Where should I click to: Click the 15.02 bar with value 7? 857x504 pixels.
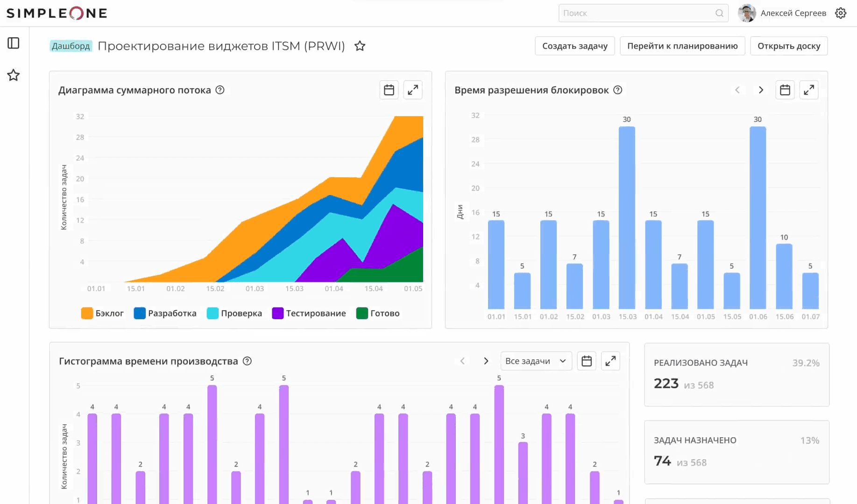point(574,286)
